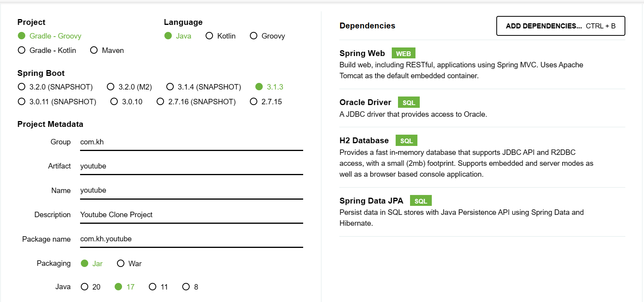
Task: Choose Maven as the project type
Action: pos(94,50)
